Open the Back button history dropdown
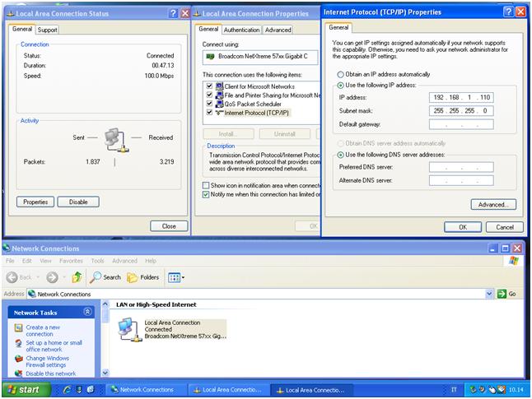The width and height of the screenshot is (532, 399). pyautogui.click(x=38, y=277)
